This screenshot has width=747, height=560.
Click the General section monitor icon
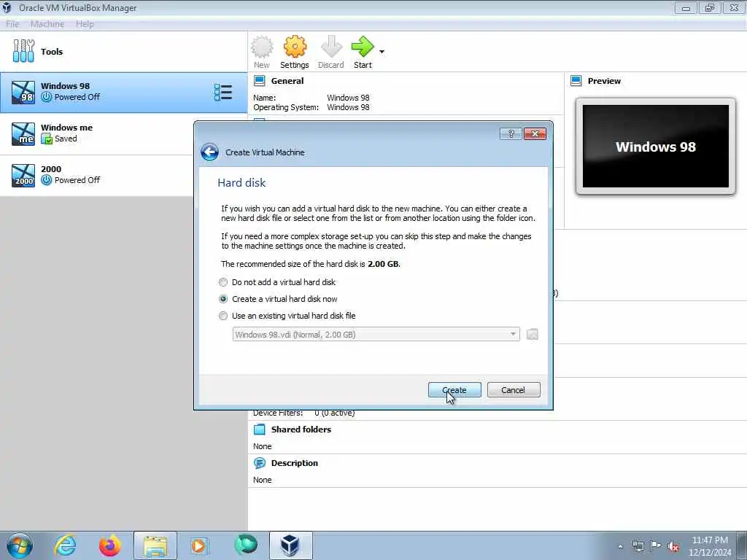(x=260, y=81)
